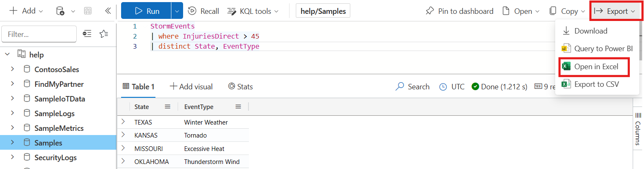Screen dimensions: 644x169
Task: Open the Copy dropdown
Action: [x=568, y=11]
